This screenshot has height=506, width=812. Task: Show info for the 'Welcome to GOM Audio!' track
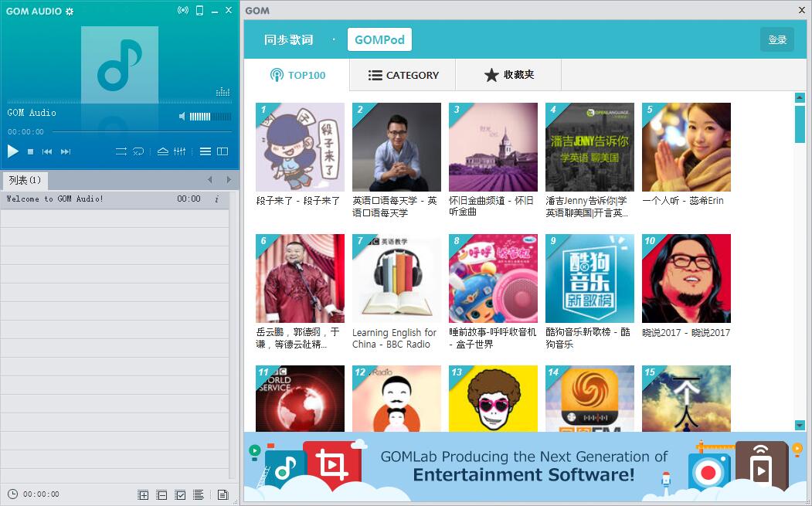coord(217,199)
